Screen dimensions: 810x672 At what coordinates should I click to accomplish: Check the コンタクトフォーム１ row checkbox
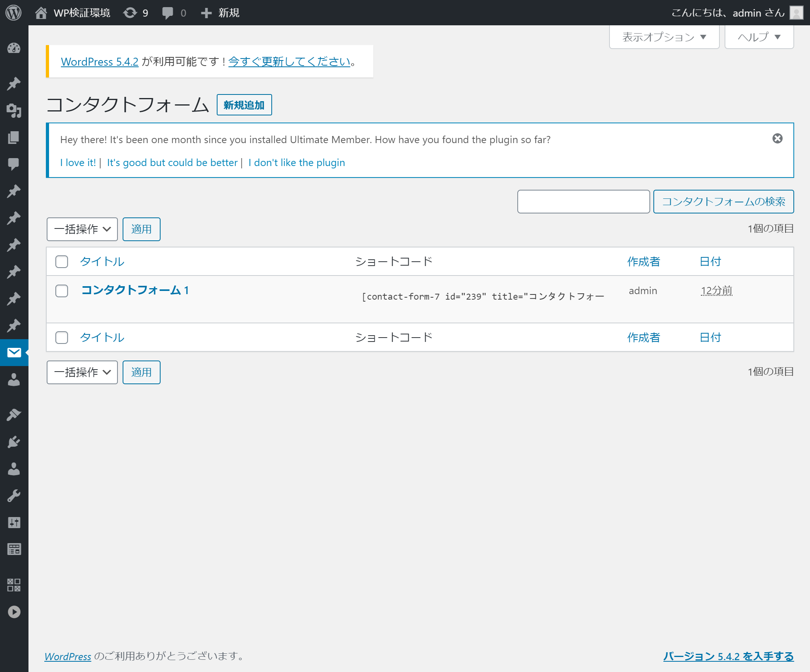pyautogui.click(x=61, y=291)
